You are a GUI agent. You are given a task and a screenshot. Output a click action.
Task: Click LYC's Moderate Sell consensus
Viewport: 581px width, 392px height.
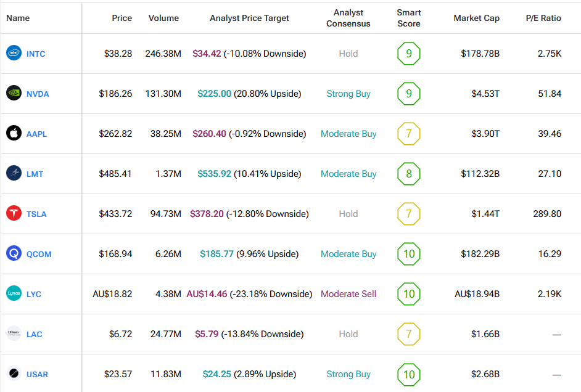coord(348,294)
